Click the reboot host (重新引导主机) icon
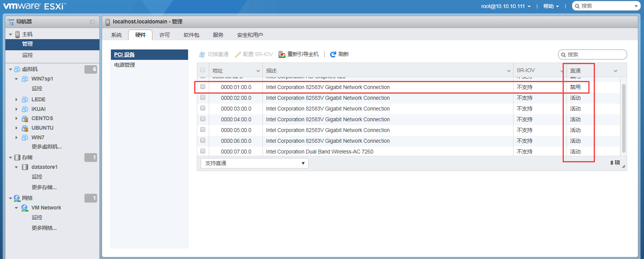The width and height of the screenshot is (644, 259). pyautogui.click(x=282, y=54)
